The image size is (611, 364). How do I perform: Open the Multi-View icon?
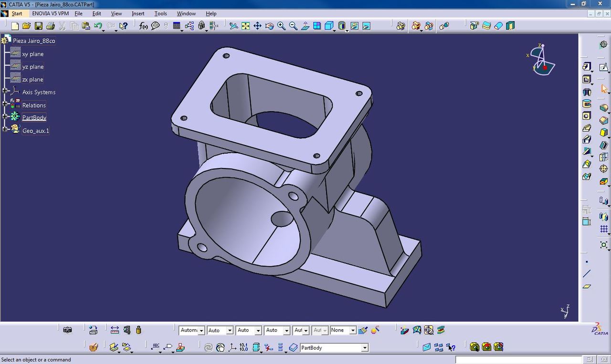pyautogui.click(x=317, y=26)
